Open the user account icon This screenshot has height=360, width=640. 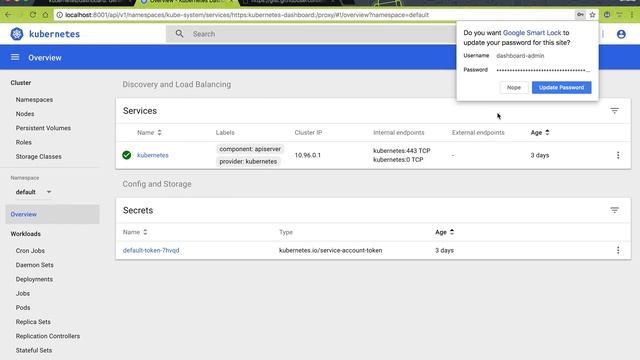tap(621, 34)
